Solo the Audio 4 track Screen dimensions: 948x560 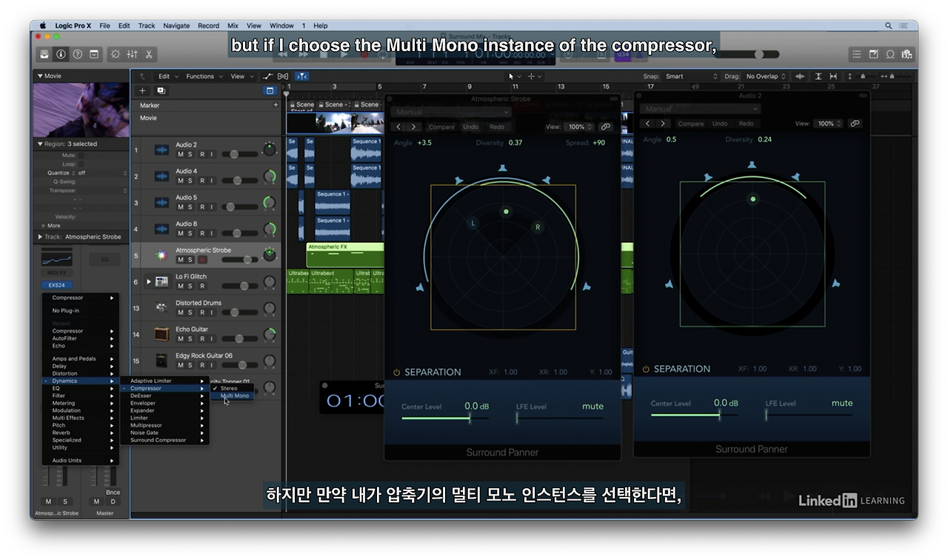(190, 181)
